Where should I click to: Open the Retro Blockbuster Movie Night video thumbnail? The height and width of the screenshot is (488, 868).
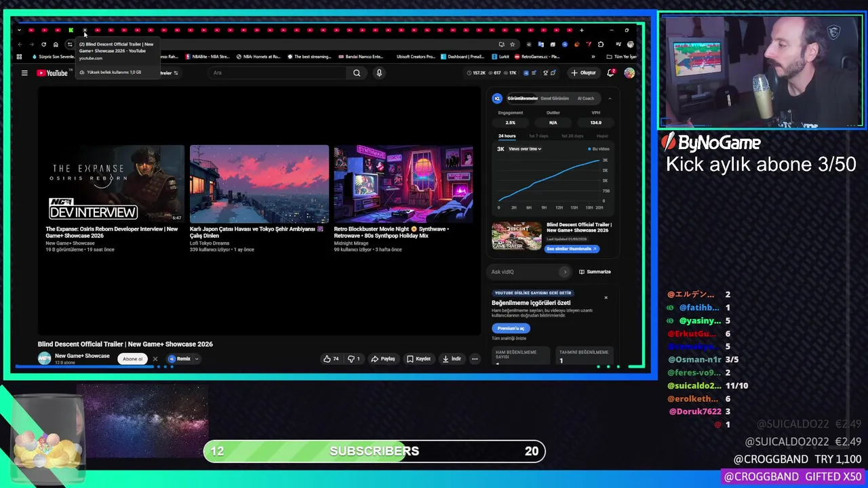click(403, 184)
